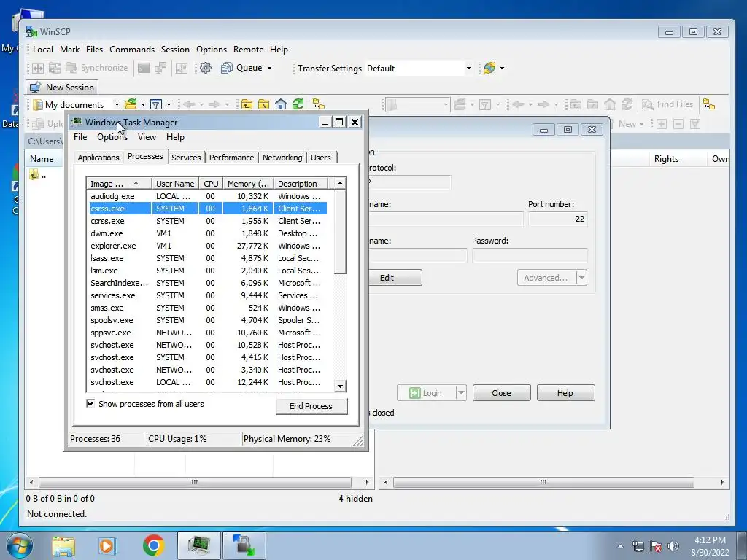Viewport: 747px width, 560px height.
Task: Open the Advanced button dropdown arrow
Action: pyautogui.click(x=581, y=278)
